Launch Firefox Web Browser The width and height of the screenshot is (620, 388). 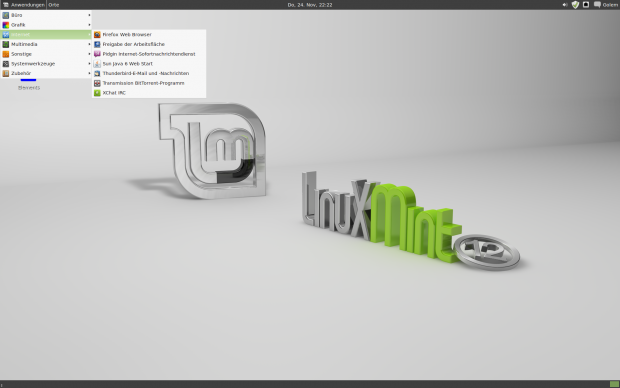click(149, 34)
